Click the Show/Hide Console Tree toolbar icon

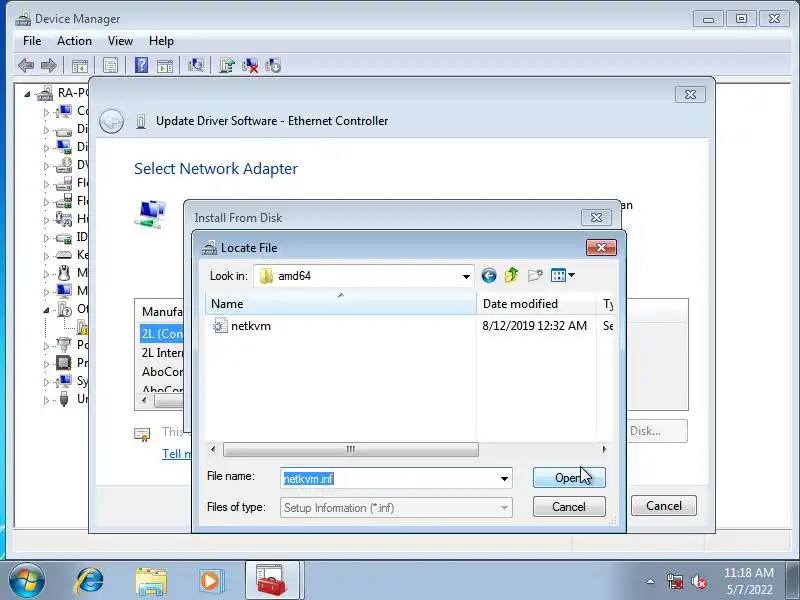(80, 65)
